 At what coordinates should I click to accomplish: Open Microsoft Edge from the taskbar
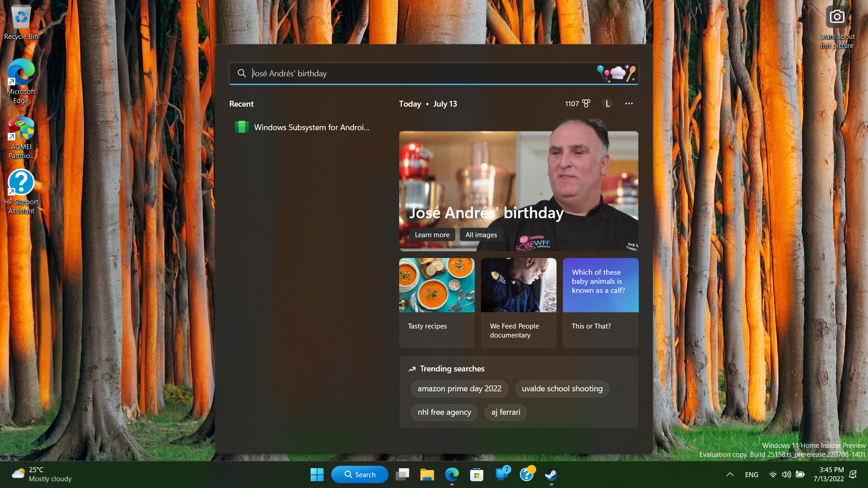452,474
